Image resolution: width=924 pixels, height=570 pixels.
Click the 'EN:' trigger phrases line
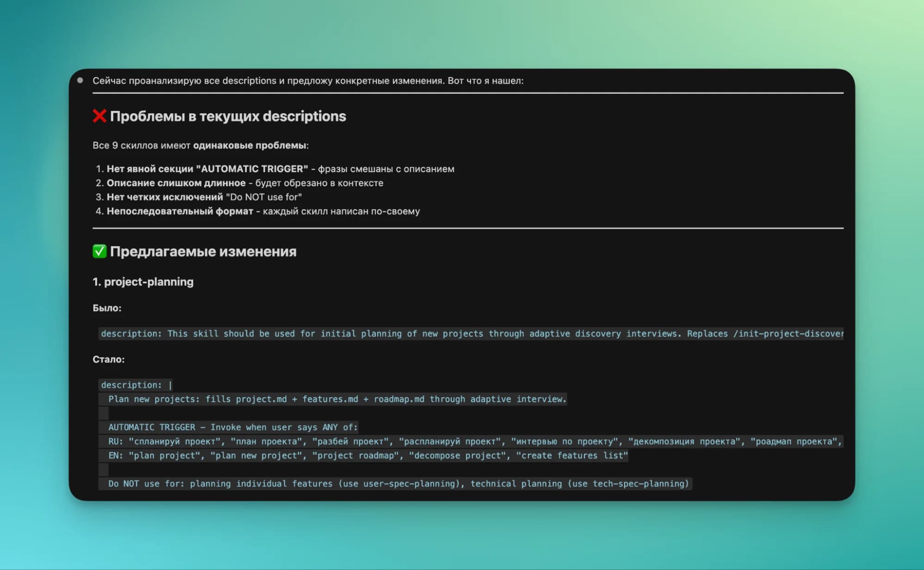[368, 455]
